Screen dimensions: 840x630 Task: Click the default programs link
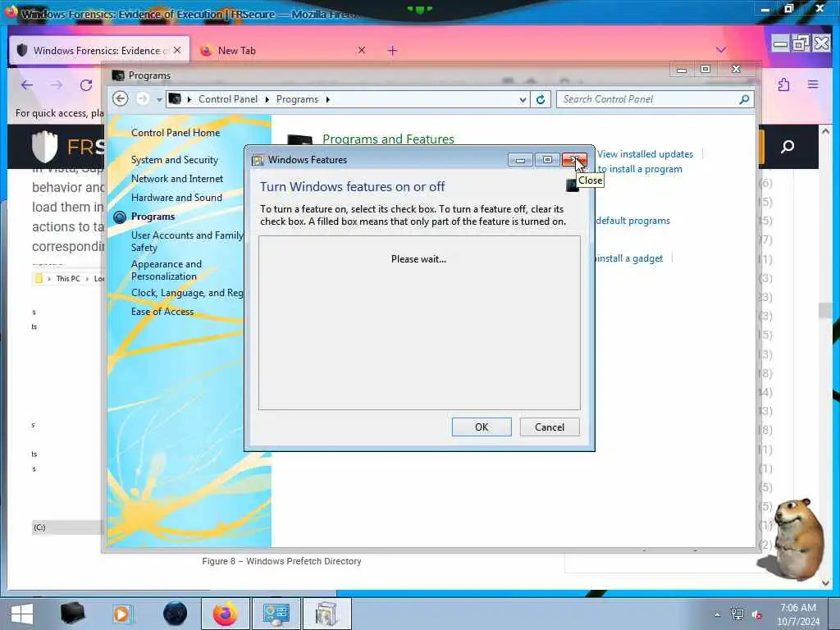(x=632, y=221)
